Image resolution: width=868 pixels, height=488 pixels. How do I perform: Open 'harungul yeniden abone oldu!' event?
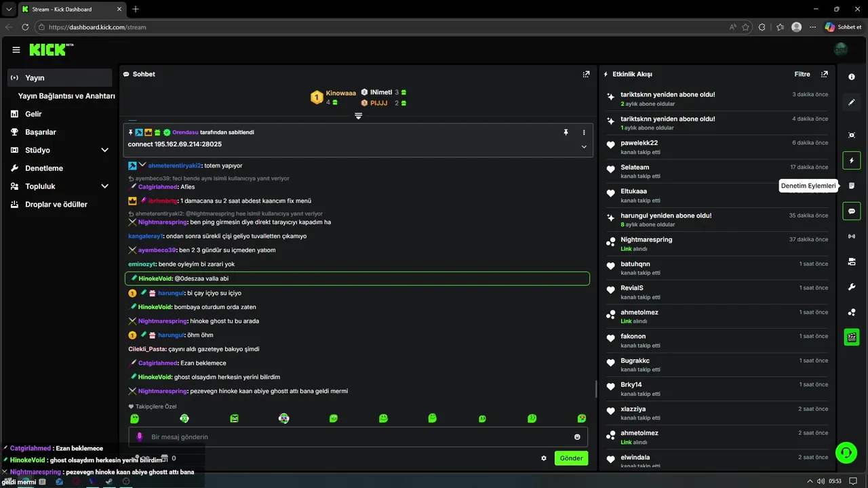(x=717, y=220)
